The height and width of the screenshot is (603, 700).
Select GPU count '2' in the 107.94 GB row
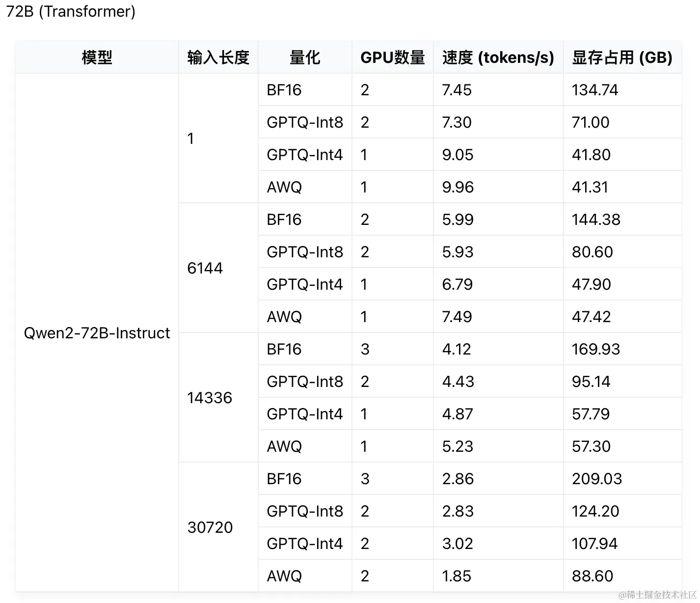click(365, 544)
